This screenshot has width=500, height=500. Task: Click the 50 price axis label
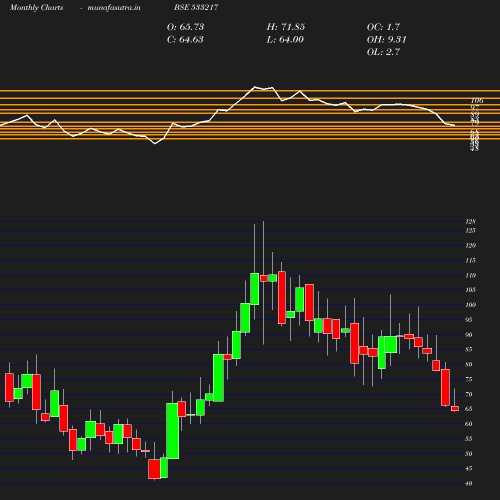468,454
